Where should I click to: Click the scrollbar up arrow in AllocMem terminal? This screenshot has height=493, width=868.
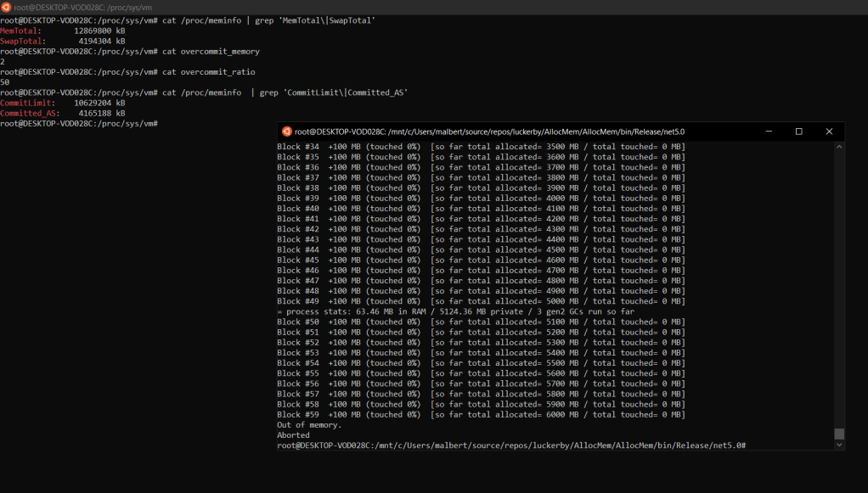point(839,147)
